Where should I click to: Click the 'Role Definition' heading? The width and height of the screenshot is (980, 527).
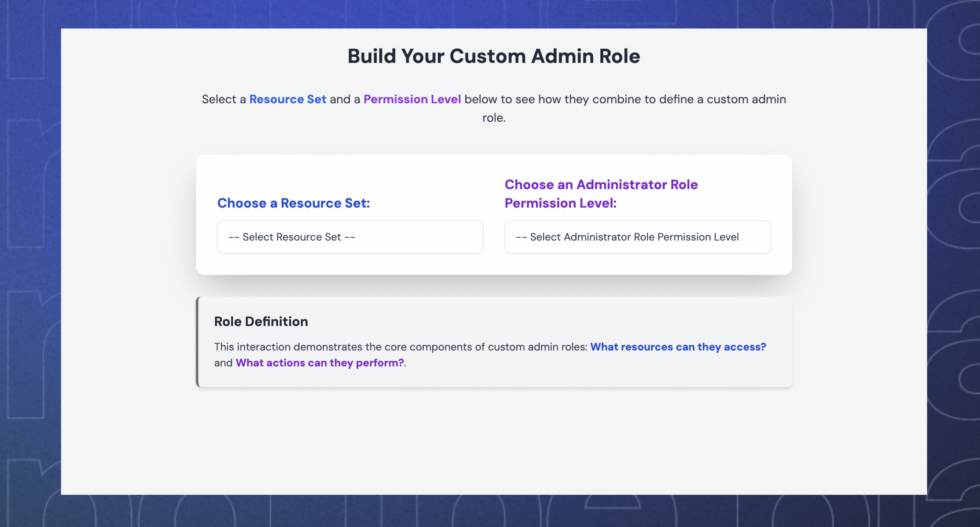click(x=261, y=321)
